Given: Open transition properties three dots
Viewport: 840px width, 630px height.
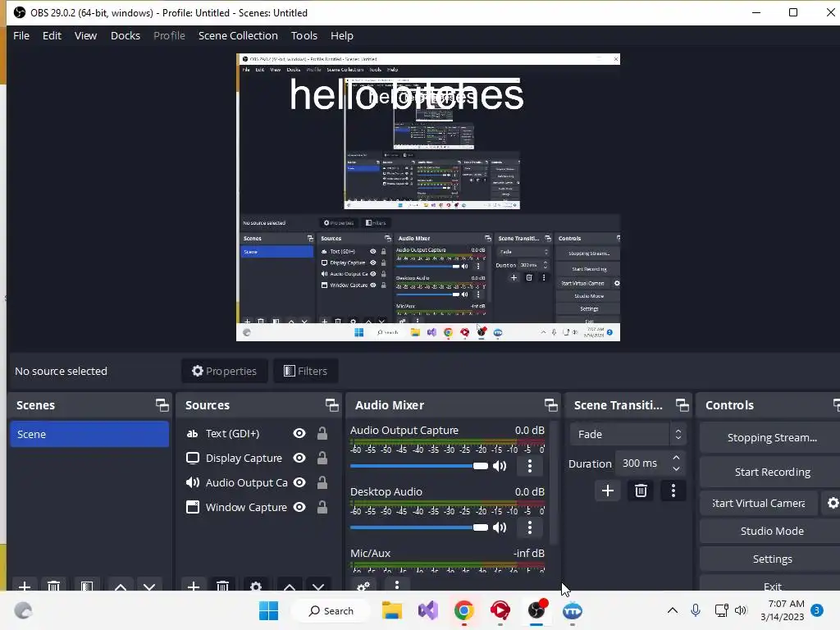Looking at the screenshot, I should click(x=673, y=491).
